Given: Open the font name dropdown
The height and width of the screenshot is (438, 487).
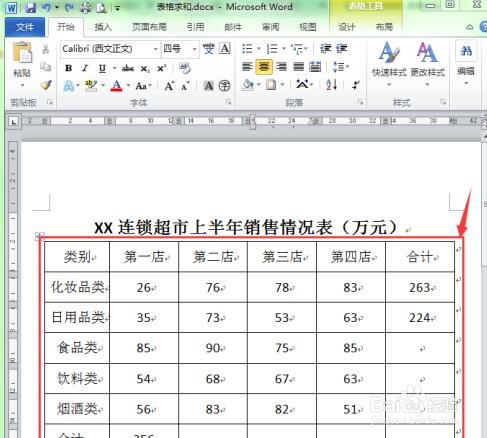Looking at the screenshot, I should click(155, 49).
